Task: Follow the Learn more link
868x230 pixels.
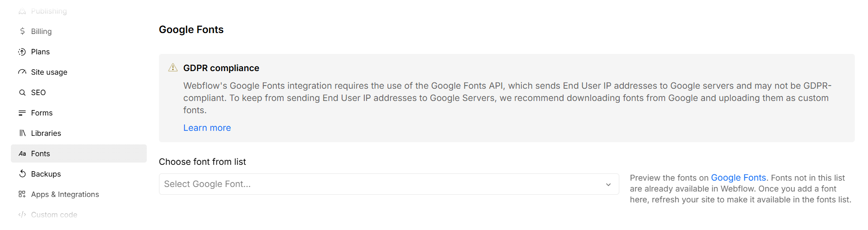Action: [207, 128]
